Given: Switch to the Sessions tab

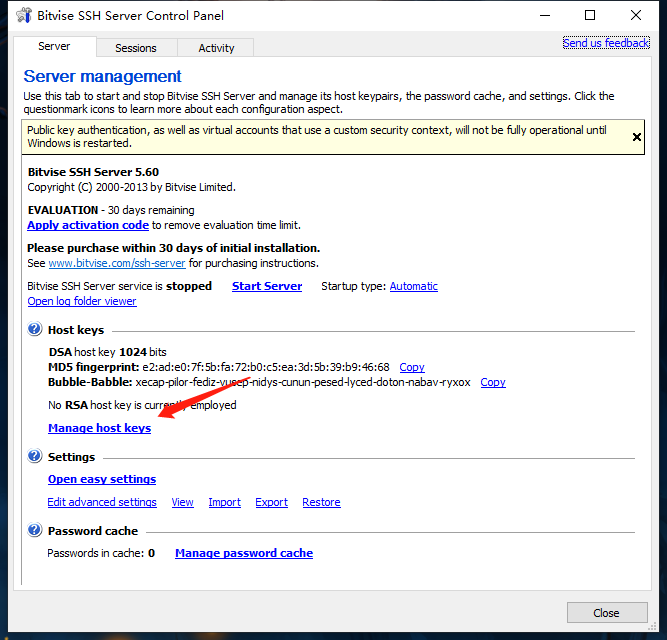Looking at the screenshot, I should 136,48.
